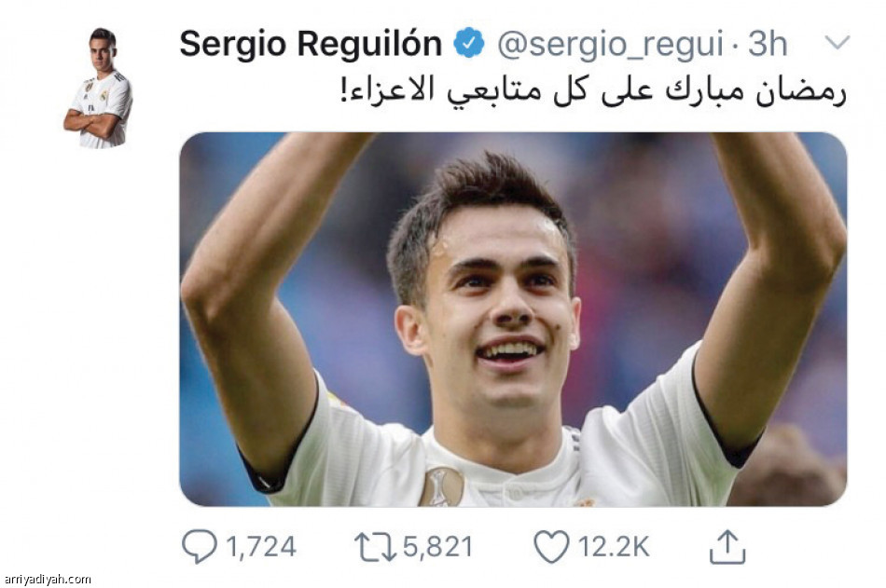
Task: Click the gold badge on the jersey
Action: (441, 486)
